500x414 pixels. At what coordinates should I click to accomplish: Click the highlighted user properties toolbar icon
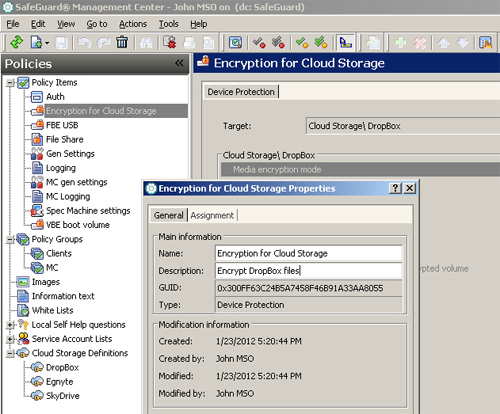(346, 42)
